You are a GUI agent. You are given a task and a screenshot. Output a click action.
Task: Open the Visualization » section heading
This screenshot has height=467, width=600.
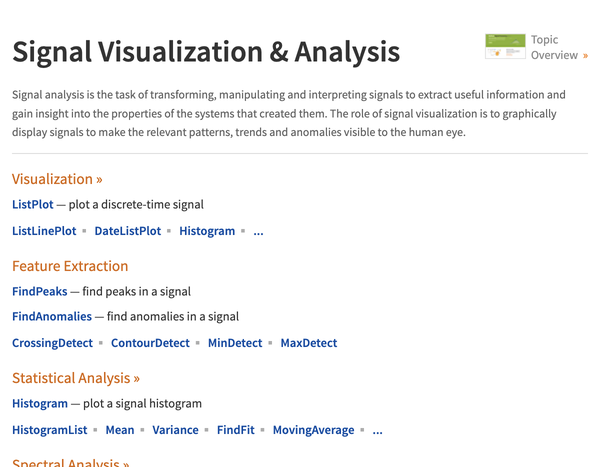tap(57, 179)
